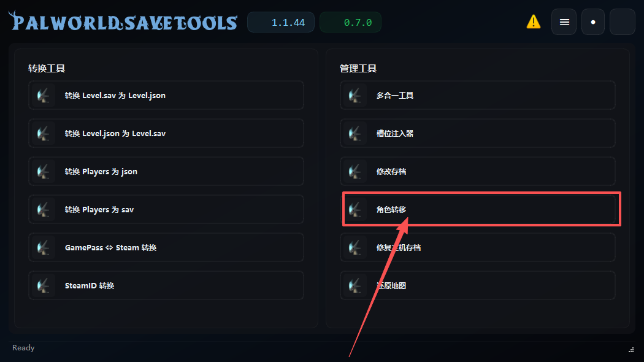Image resolution: width=644 pixels, height=362 pixels.
Task: Click pal icon beside 角色转移
Action: [x=355, y=210]
